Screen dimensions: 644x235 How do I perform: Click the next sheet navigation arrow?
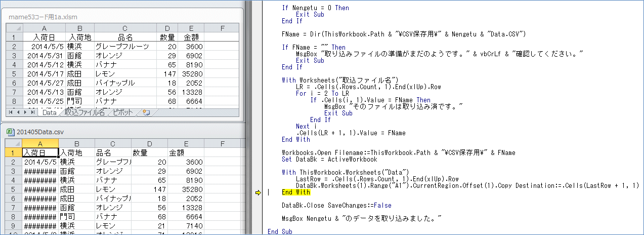coord(25,112)
